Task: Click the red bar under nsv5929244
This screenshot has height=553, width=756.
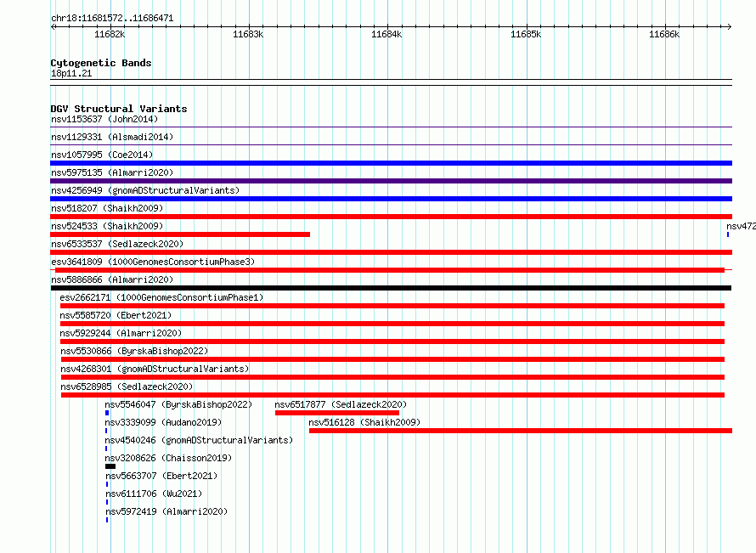Action: point(392,341)
